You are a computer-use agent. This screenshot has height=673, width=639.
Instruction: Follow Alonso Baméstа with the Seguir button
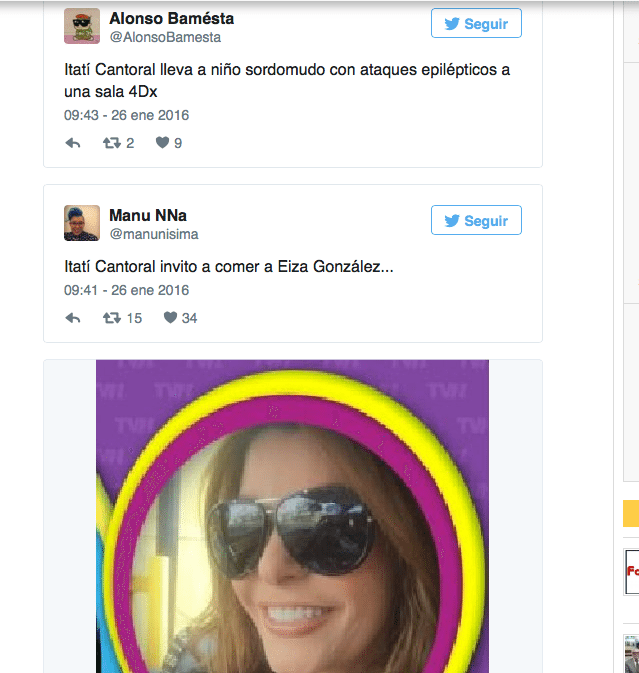pyautogui.click(x=476, y=24)
